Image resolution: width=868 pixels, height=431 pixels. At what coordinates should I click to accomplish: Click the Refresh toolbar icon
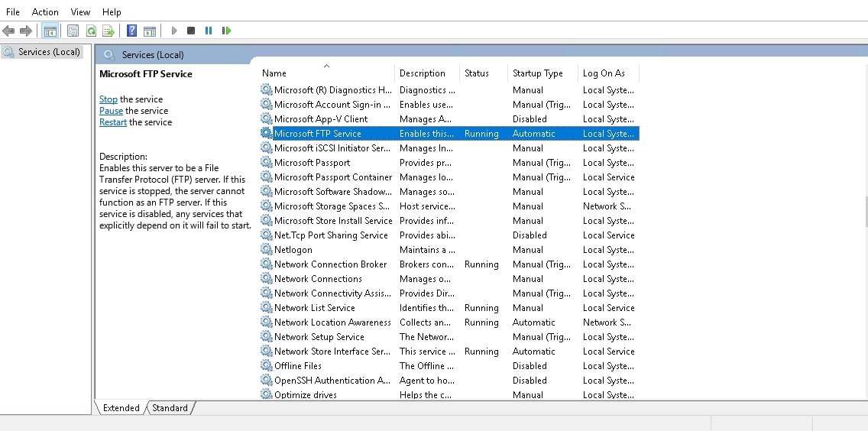pyautogui.click(x=91, y=31)
